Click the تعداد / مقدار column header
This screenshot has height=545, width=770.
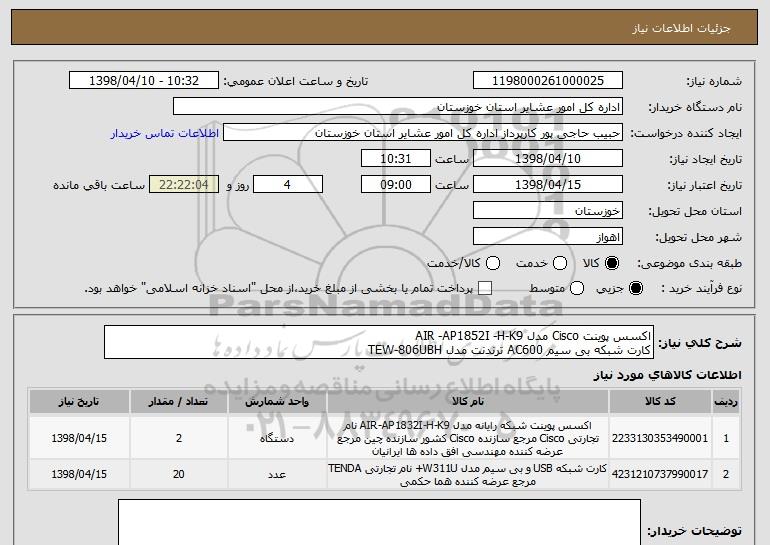[178, 402]
